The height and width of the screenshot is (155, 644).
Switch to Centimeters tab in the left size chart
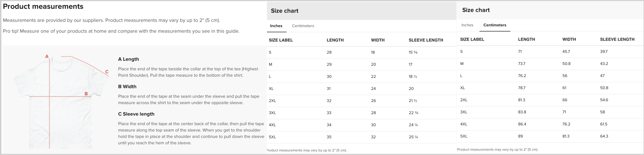(x=303, y=26)
